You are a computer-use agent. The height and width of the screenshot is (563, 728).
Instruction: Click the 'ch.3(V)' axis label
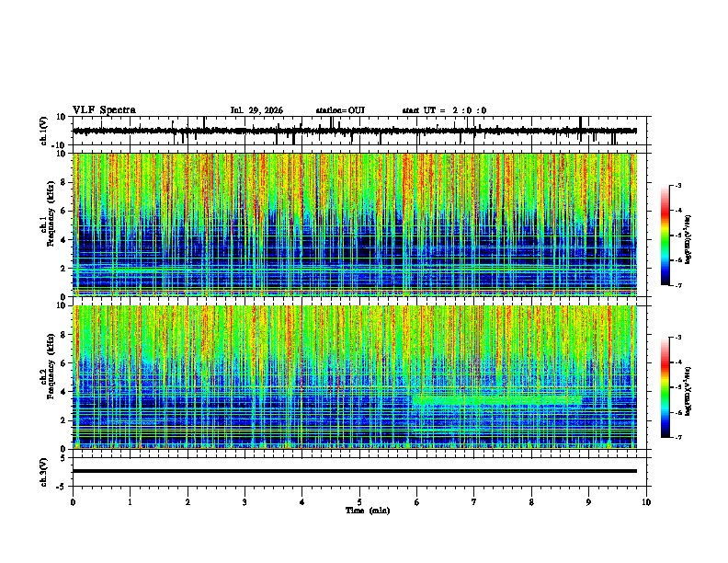point(44,472)
